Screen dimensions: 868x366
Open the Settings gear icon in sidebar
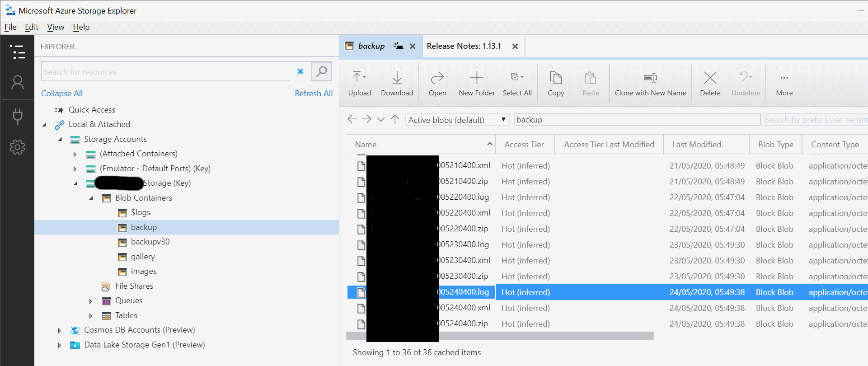(x=17, y=147)
